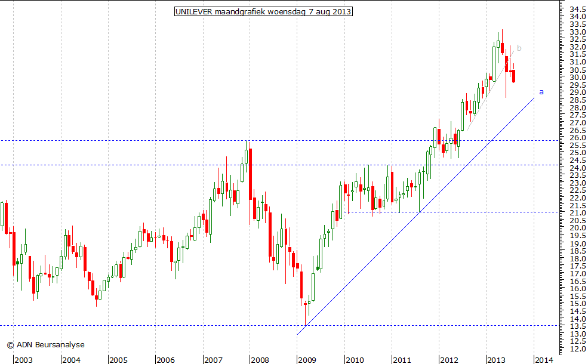Click the 2006 year label

click(x=166, y=360)
